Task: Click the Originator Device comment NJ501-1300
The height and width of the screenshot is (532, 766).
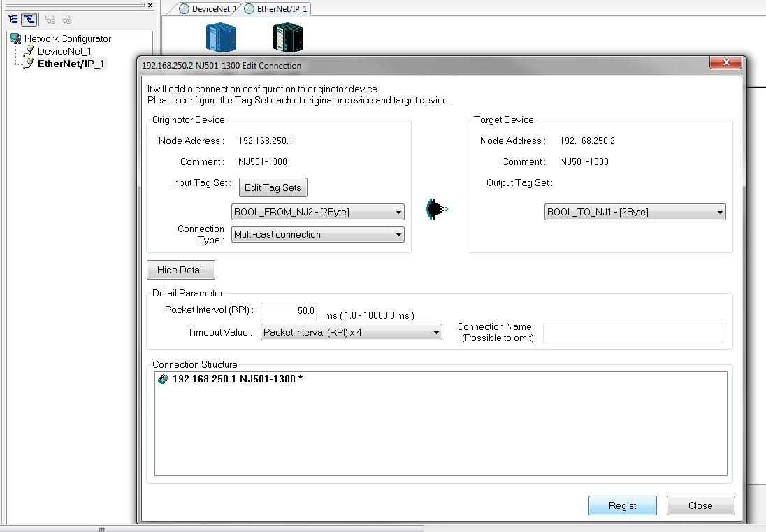Action: (x=262, y=161)
